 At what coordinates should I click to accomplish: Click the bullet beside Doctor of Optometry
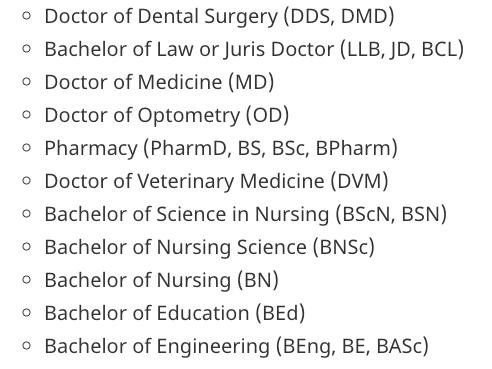(26, 115)
